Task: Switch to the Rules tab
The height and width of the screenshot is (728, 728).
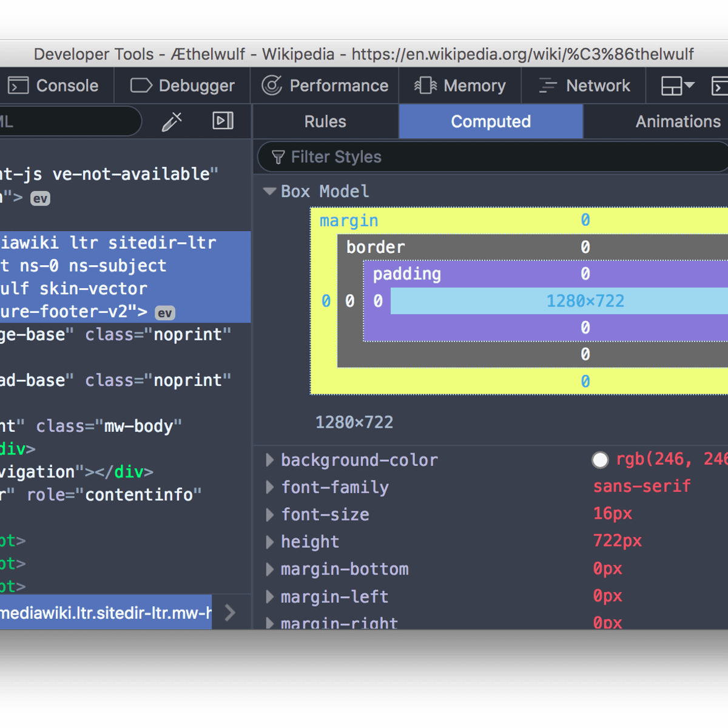Action: click(x=325, y=121)
